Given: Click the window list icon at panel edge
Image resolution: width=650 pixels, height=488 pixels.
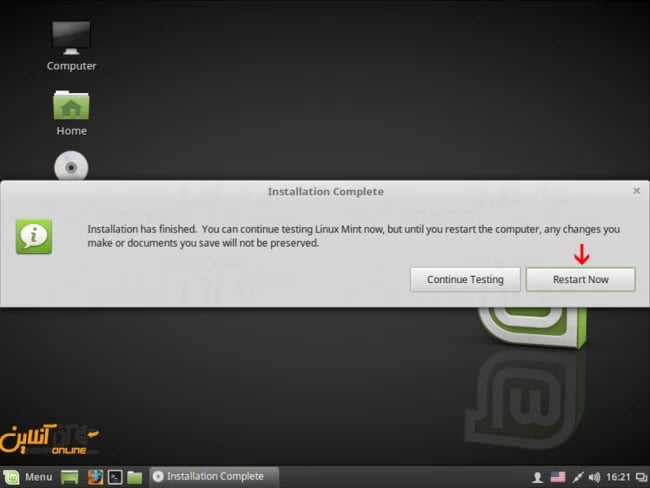Looking at the screenshot, I should coord(641,477).
